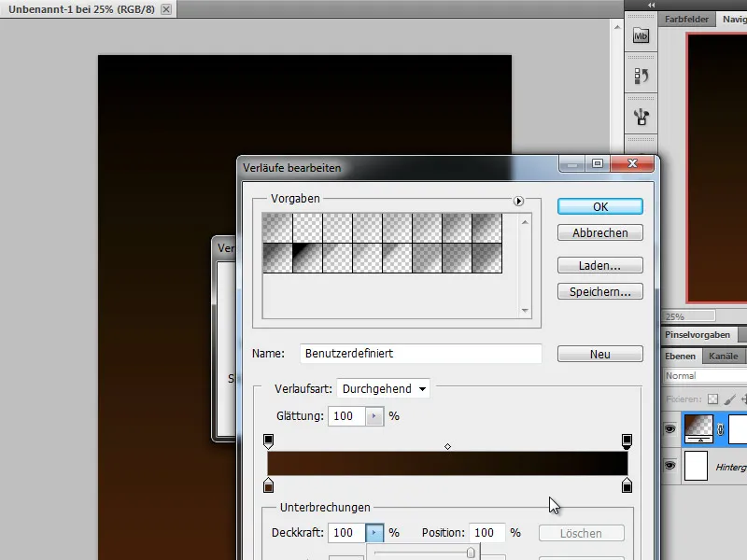Open the Mini Bridge panel icon
Image resolution: width=747 pixels, height=560 pixels.
click(x=641, y=36)
